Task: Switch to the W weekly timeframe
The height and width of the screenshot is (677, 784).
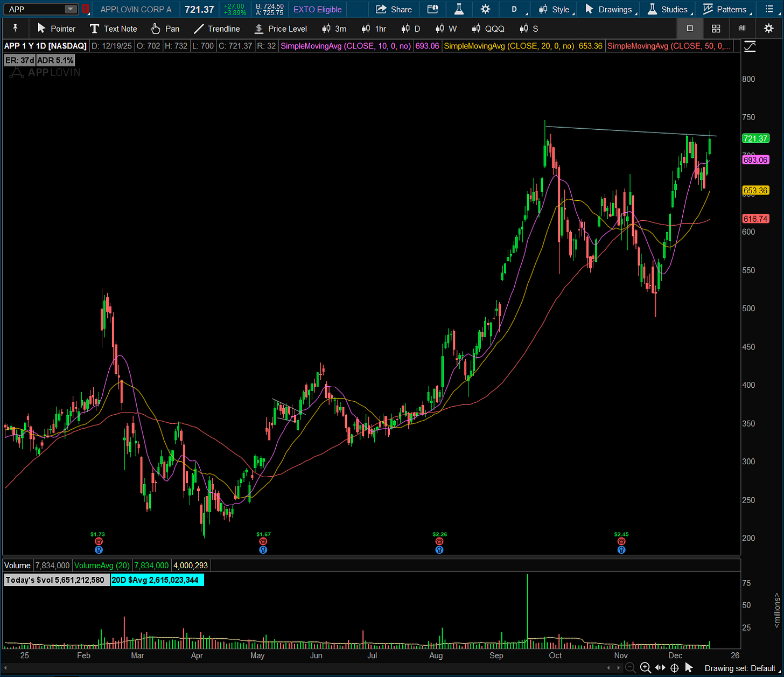Action: click(446, 29)
